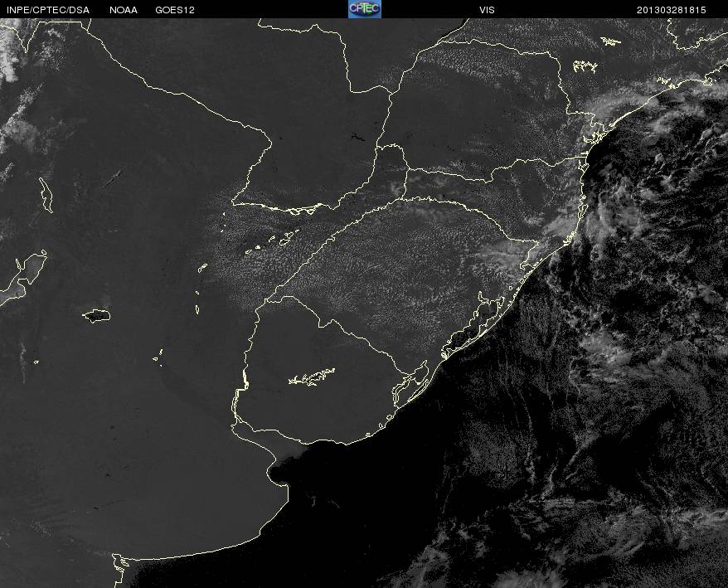Click the NOAA label in the header
728x588 pixels.
[124, 10]
